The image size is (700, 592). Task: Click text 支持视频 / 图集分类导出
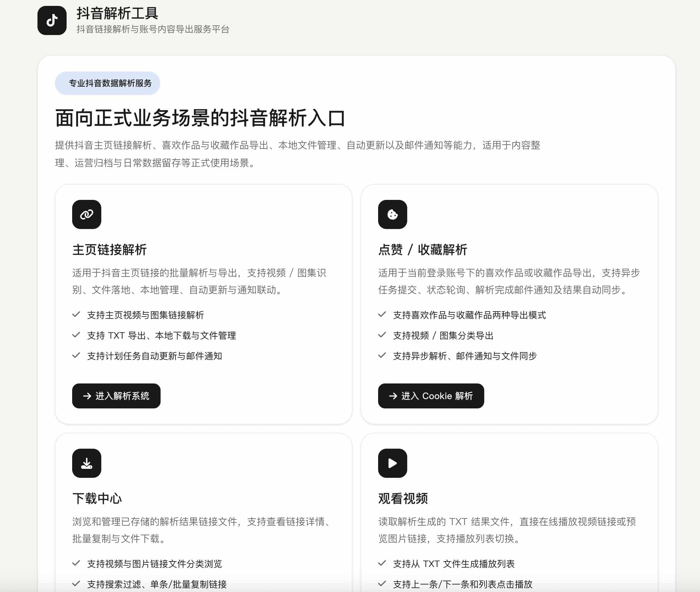coord(443,336)
